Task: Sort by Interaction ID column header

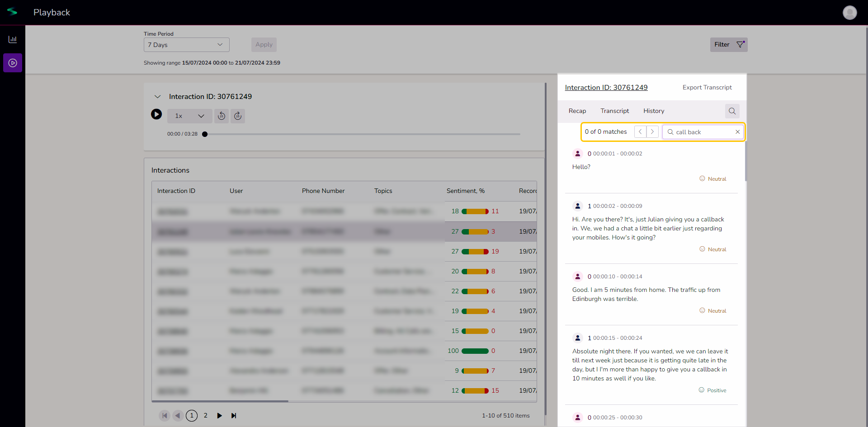Action: click(176, 191)
